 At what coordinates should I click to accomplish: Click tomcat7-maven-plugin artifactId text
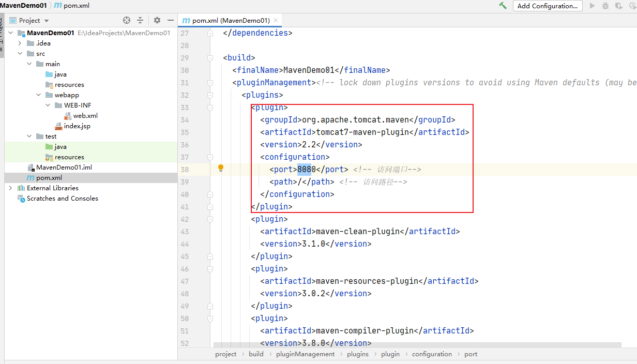[x=362, y=132]
